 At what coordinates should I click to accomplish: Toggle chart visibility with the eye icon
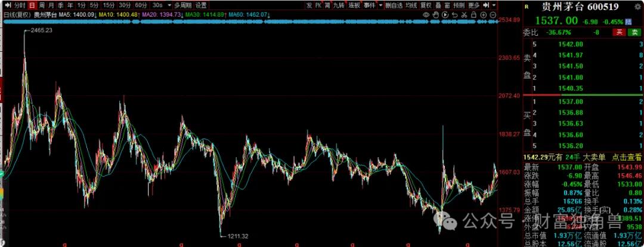[426, 15]
